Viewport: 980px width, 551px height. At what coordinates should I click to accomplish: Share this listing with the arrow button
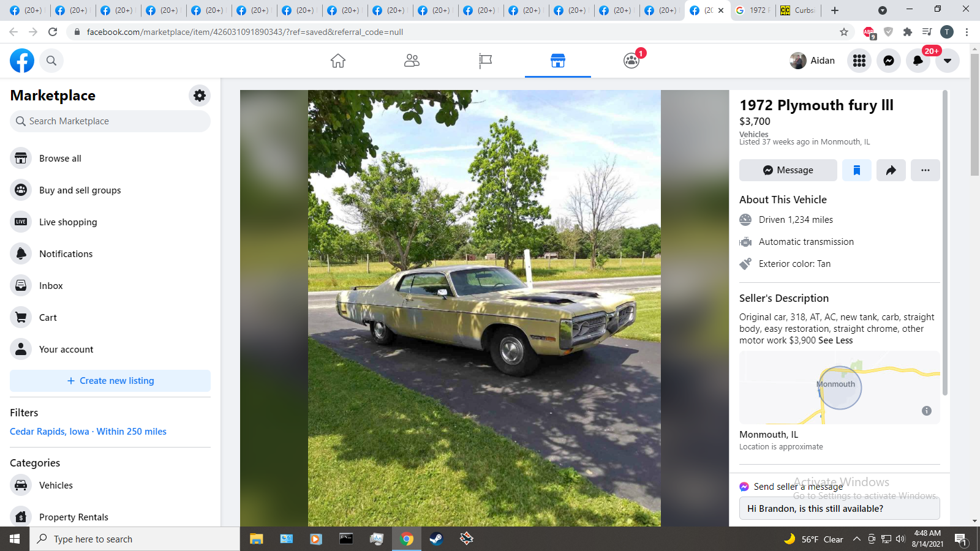(891, 170)
